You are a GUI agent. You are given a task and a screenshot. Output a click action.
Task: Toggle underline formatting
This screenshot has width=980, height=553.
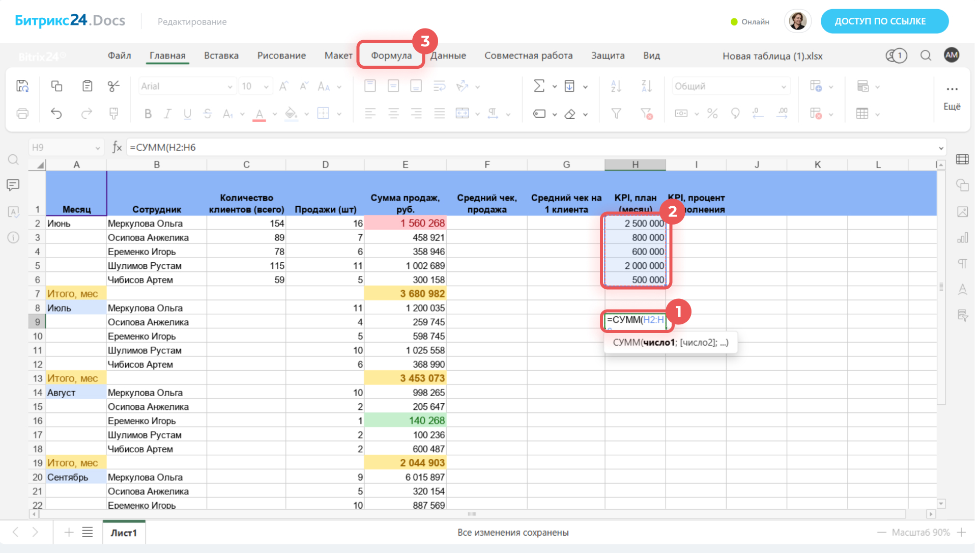(x=187, y=114)
